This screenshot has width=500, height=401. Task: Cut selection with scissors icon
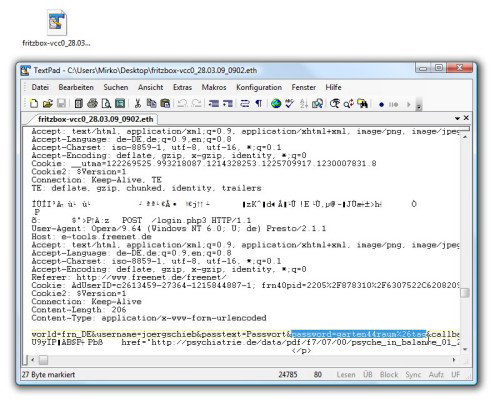[x=137, y=104]
